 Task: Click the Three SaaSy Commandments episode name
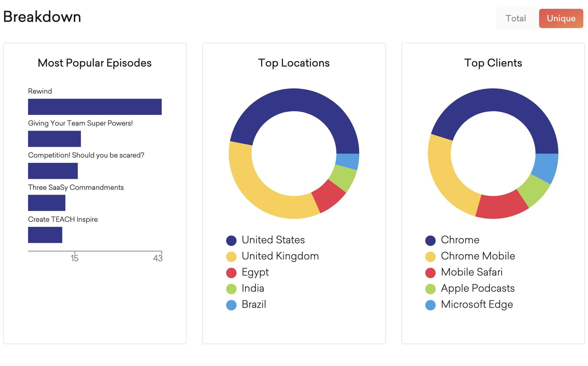[76, 187]
